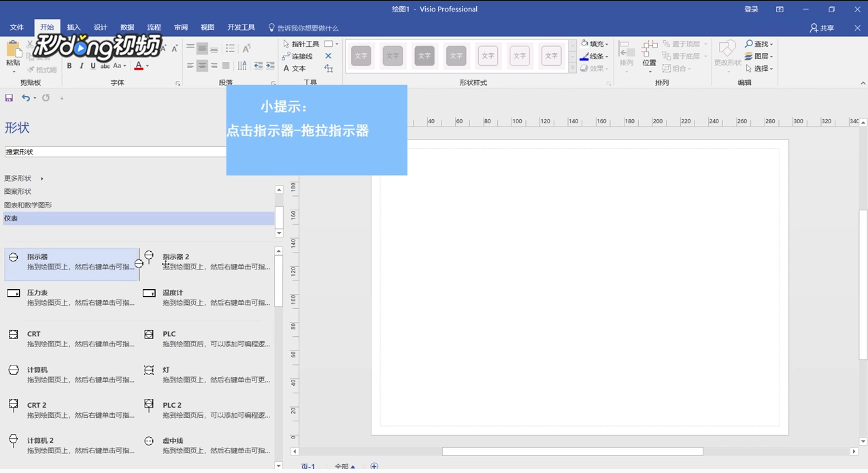
Task: Select the 压力表 pressure gauge shape
Action: click(71, 297)
